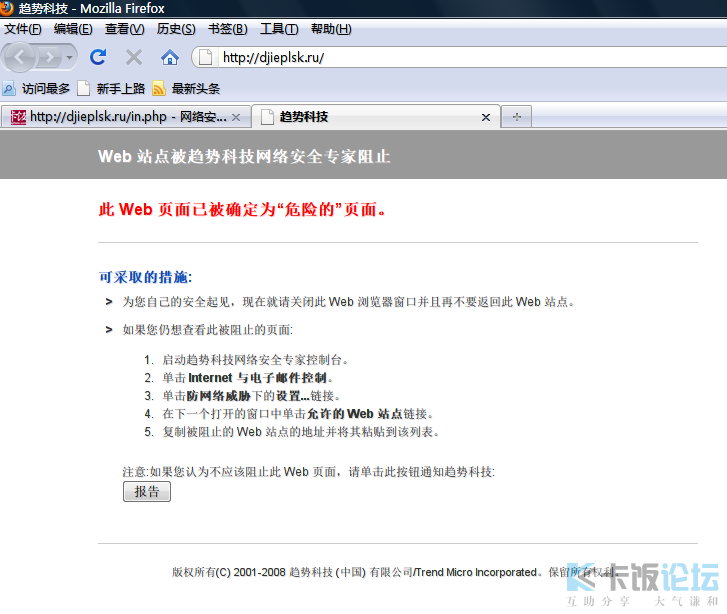Click the red "危险的"页面 warning heading
Viewport: 727px width, 614px height.
(x=242, y=210)
